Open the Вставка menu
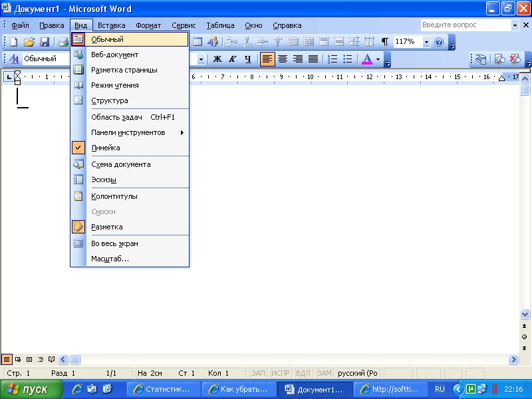532x399 pixels. point(111,25)
